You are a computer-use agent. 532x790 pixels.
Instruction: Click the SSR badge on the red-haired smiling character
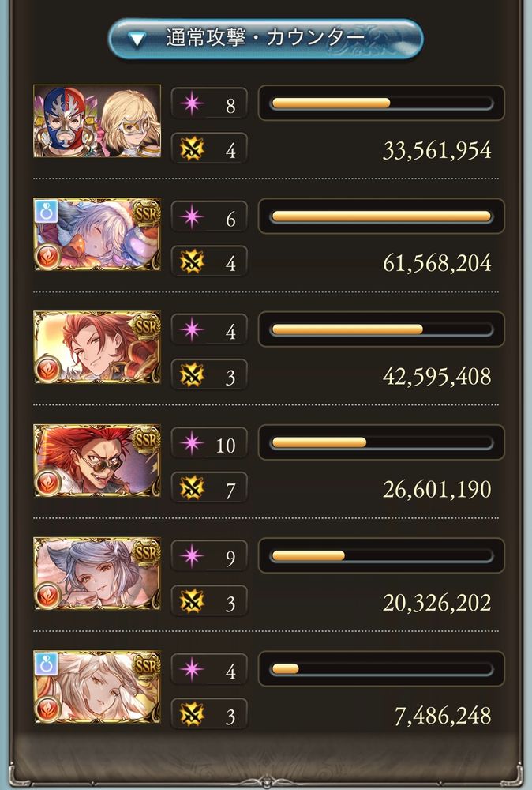coord(147,327)
